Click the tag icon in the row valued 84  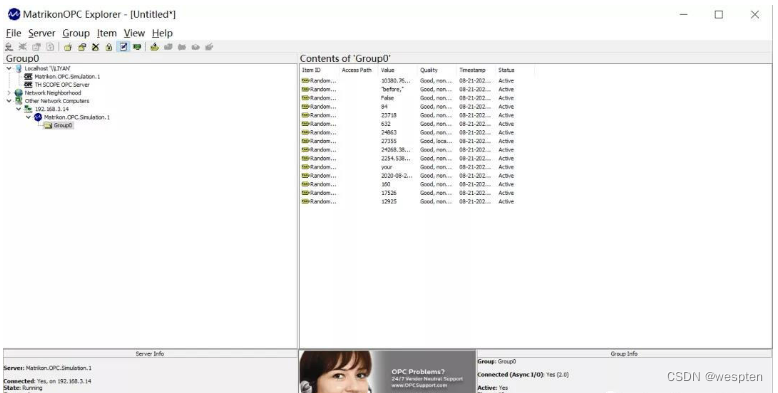click(x=305, y=107)
